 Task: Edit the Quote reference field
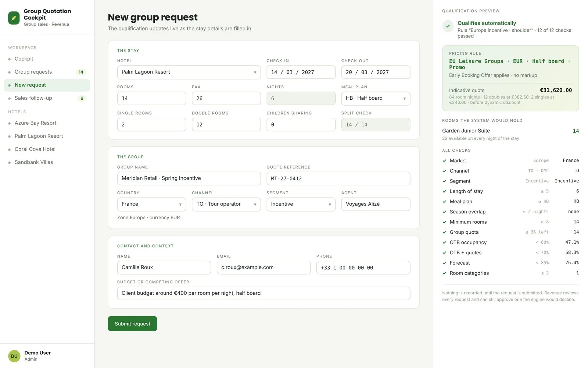pos(338,178)
